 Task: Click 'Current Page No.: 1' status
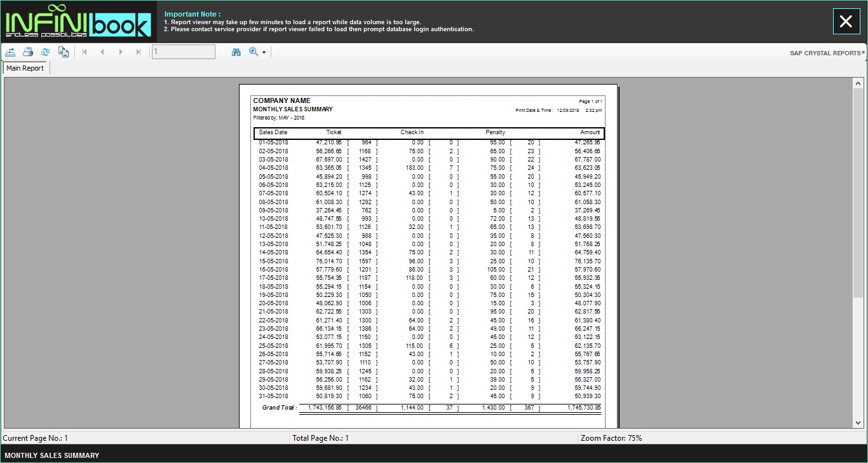36,438
